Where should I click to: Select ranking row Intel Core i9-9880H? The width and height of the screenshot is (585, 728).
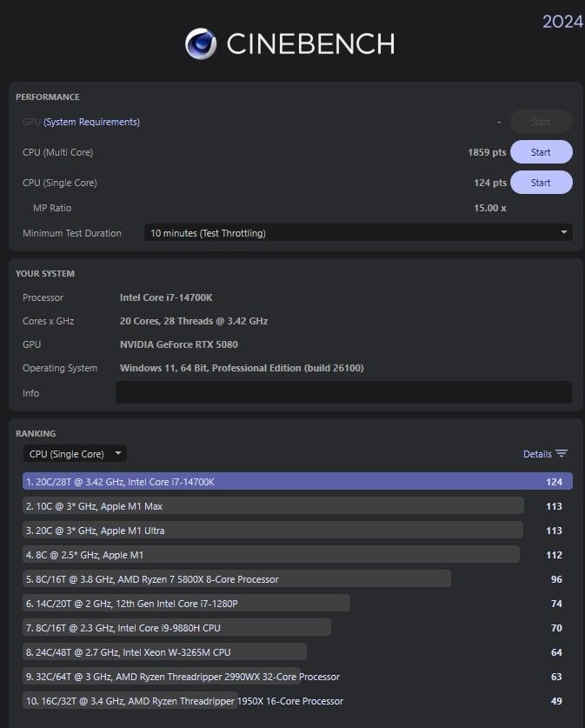[297, 628]
